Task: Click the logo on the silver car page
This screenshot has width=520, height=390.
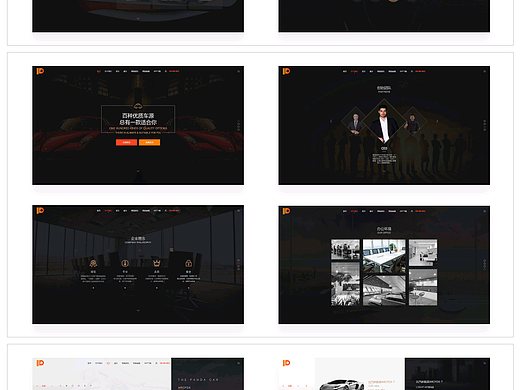Action: pyautogui.click(x=286, y=363)
